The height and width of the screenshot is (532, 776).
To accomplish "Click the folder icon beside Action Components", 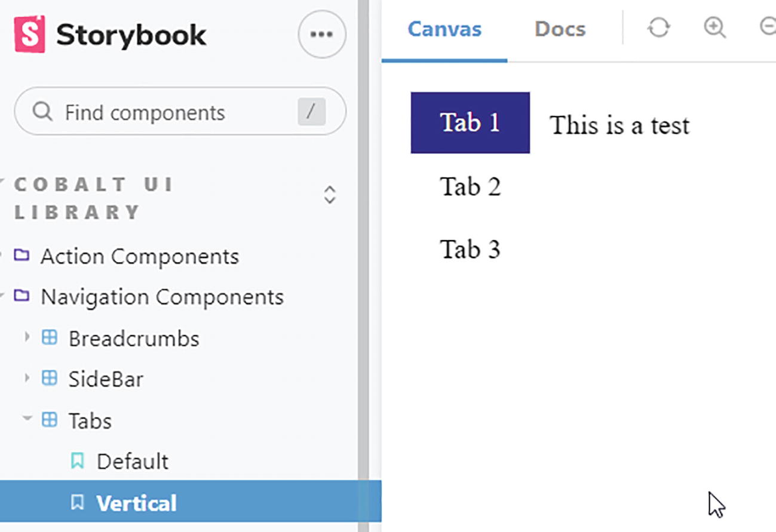I will click(22, 256).
